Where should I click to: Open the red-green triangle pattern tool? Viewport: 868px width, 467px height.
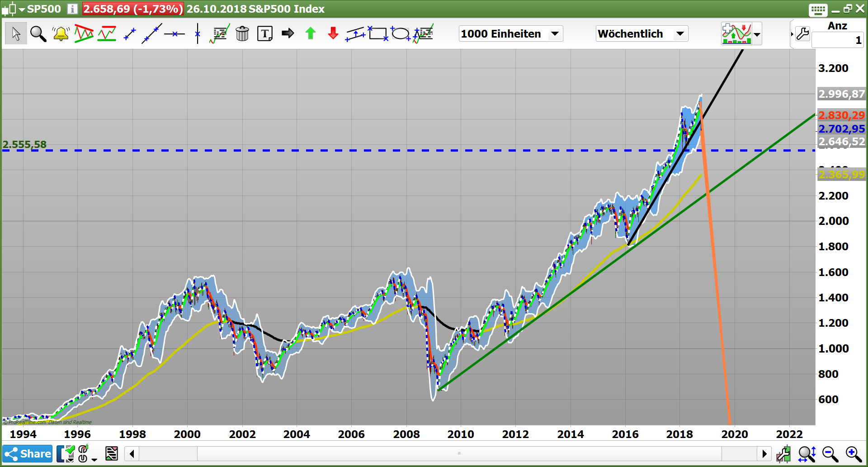point(84,33)
